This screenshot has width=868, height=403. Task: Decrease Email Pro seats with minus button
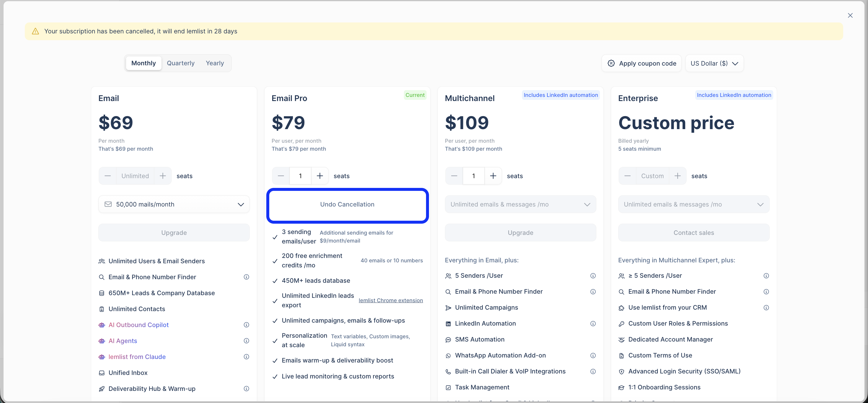pos(281,176)
